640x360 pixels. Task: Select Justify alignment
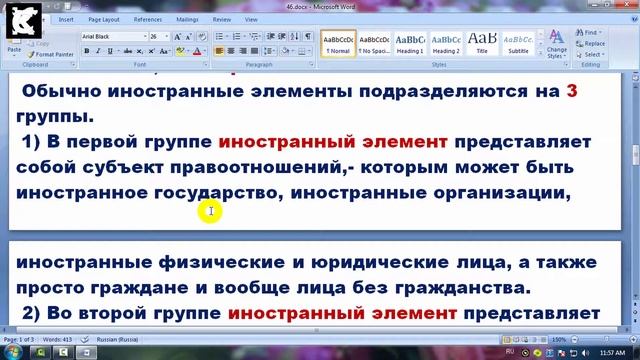255,51
